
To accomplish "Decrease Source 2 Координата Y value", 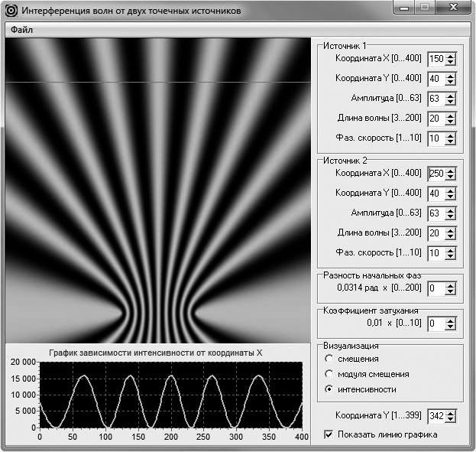I will pos(451,197).
